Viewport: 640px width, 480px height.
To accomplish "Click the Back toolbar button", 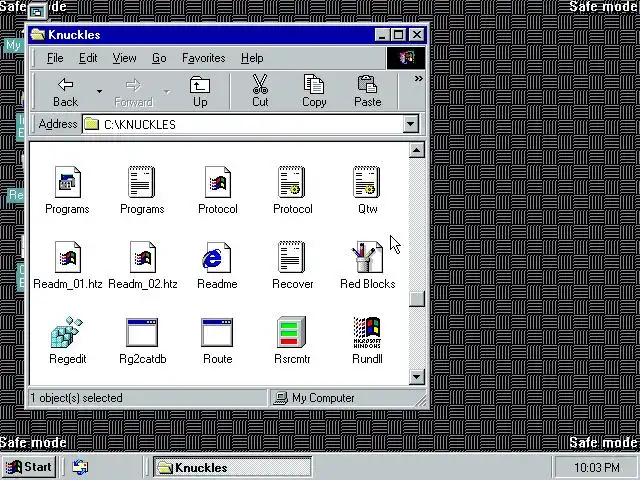I will [65, 92].
